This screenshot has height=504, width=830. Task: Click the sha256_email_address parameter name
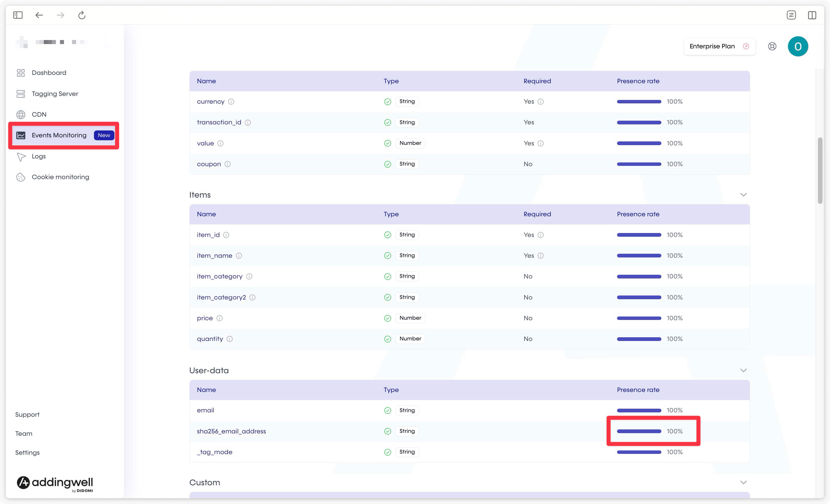pos(231,431)
